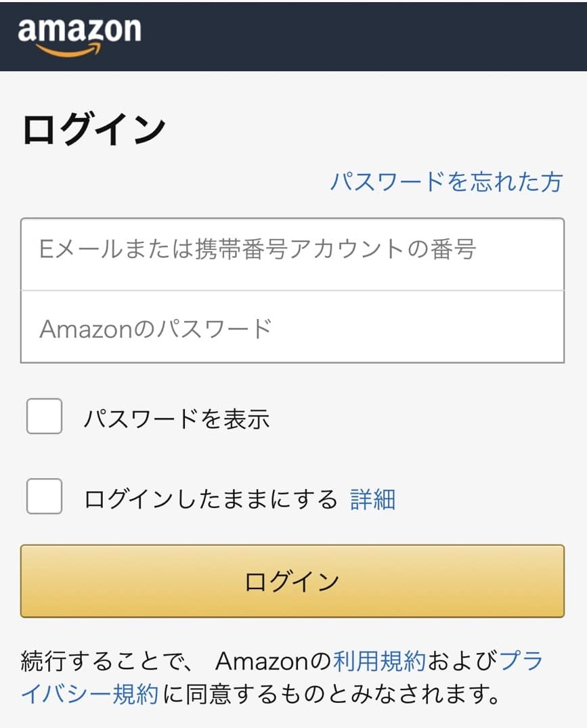Click the に同意するものとみなされます text
The width and height of the screenshot is (587, 728).
331,695
